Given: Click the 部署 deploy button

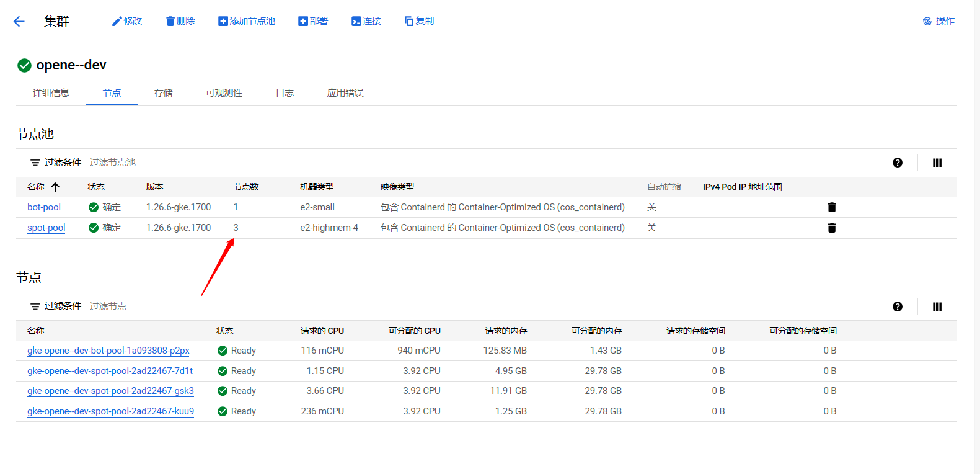Looking at the screenshot, I should (x=313, y=21).
